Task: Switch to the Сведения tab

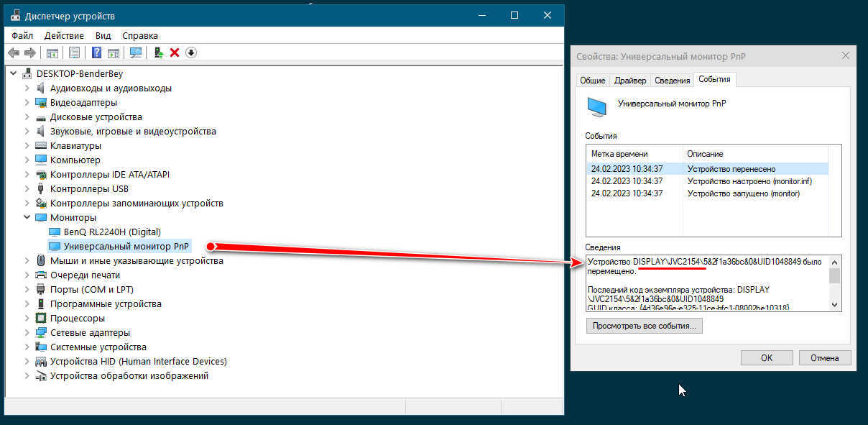Action: [x=673, y=81]
